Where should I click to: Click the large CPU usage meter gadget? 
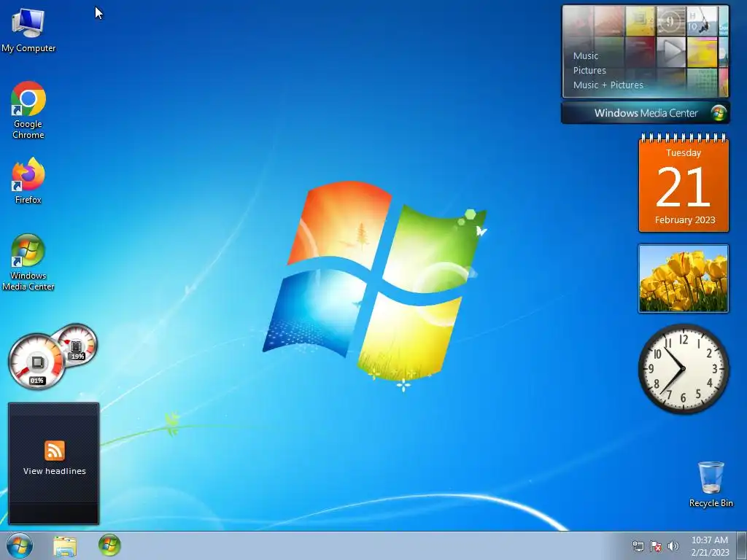tap(36, 362)
